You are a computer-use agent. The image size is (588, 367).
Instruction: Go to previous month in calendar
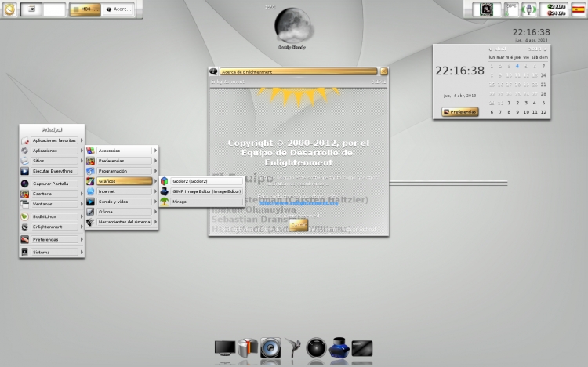point(490,49)
